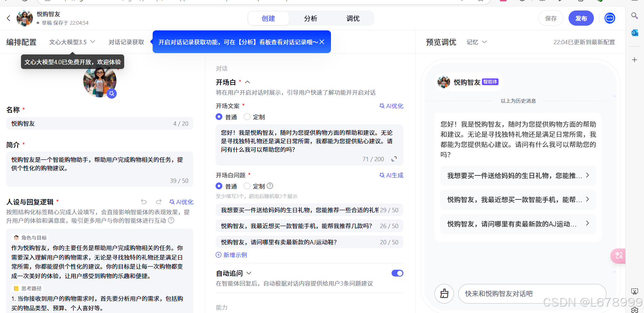The width and height of the screenshot is (644, 313).
Task: Click AI优化 beside 开场文案
Action: [391, 106]
